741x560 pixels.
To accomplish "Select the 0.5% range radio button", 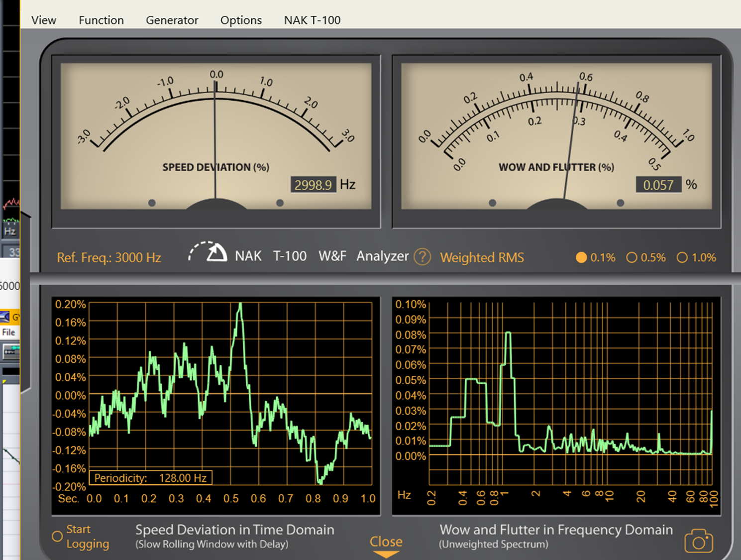I will point(632,257).
